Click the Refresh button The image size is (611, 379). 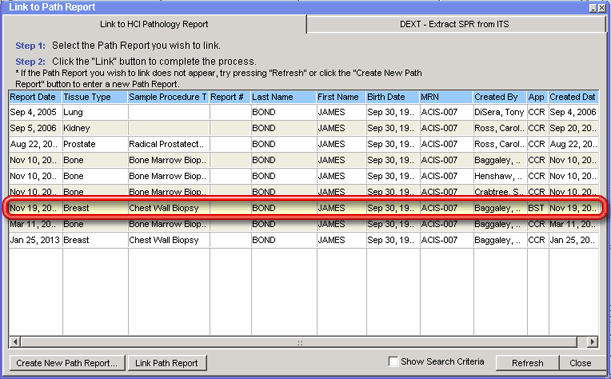click(x=527, y=363)
